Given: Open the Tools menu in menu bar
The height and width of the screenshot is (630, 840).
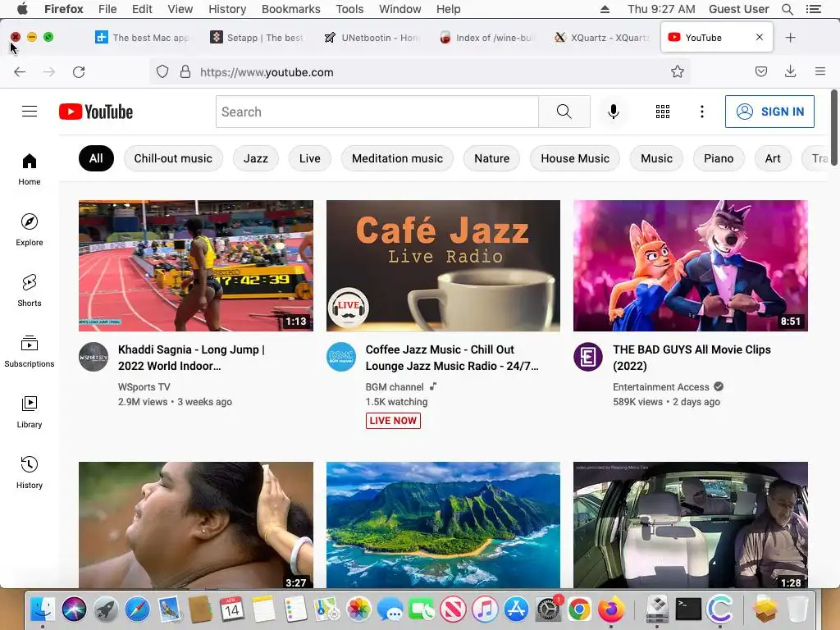Looking at the screenshot, I should coord(349,9).
